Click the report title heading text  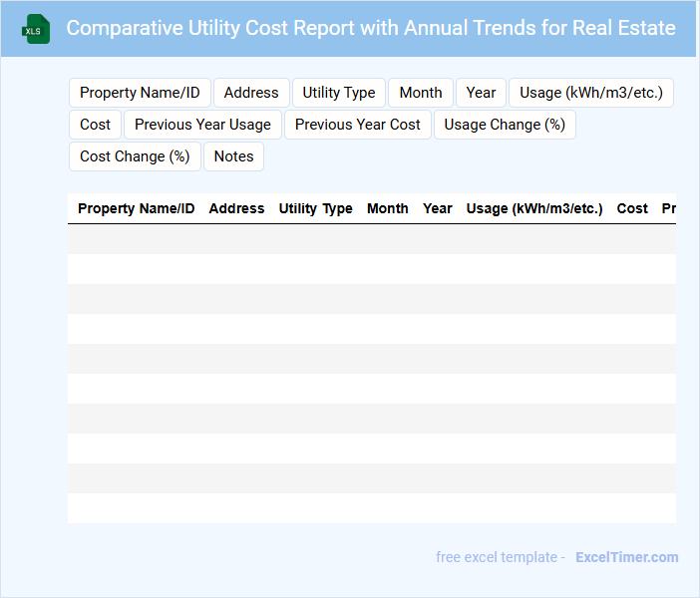point(370,28)
